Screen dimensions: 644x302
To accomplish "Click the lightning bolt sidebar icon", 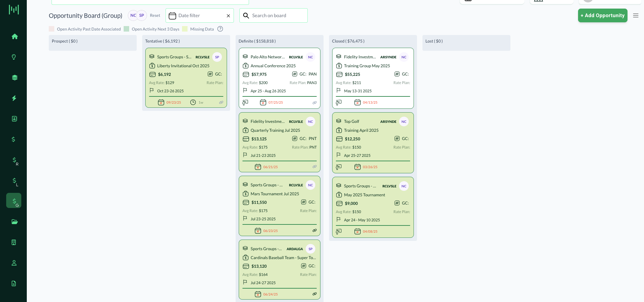I will [x=14, y=98].
